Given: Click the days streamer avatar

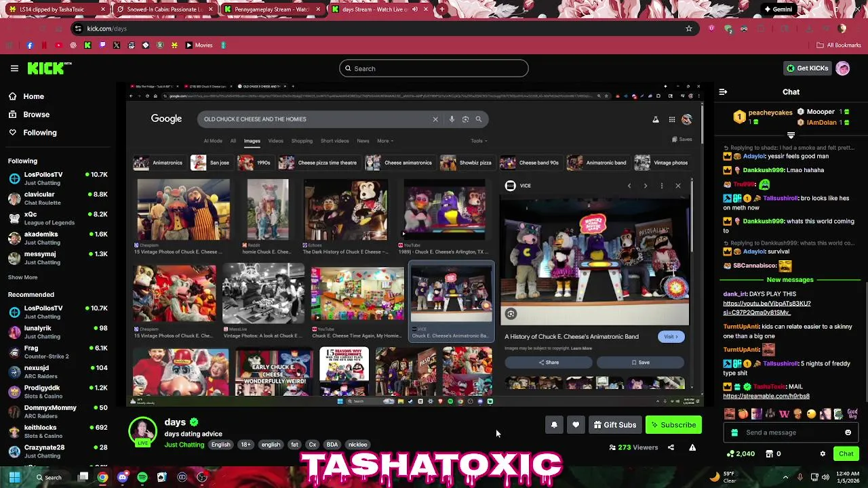Looking at the screenshot, I should tap(143, 430).
